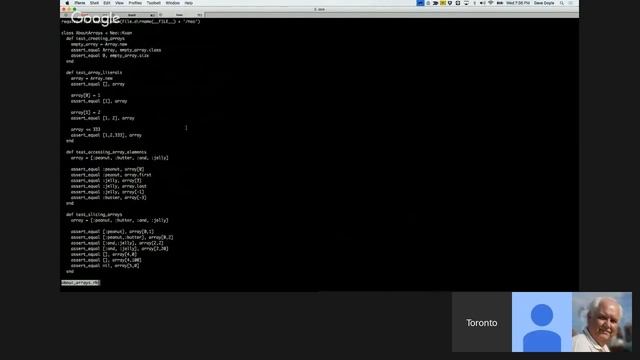The width and height of the screenshot is (640, 360).
Task: Open the Toolbelt menu
Action: point(153,3)
